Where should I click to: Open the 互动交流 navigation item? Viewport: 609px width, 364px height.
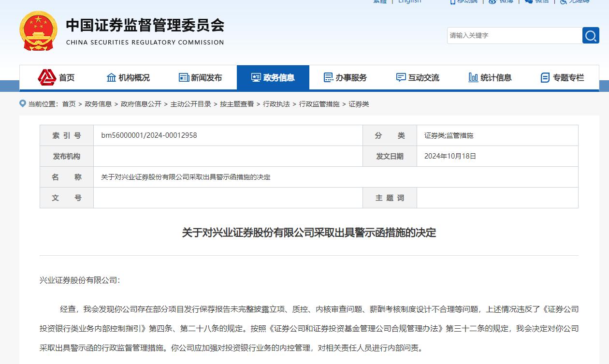tap(418, 77)
